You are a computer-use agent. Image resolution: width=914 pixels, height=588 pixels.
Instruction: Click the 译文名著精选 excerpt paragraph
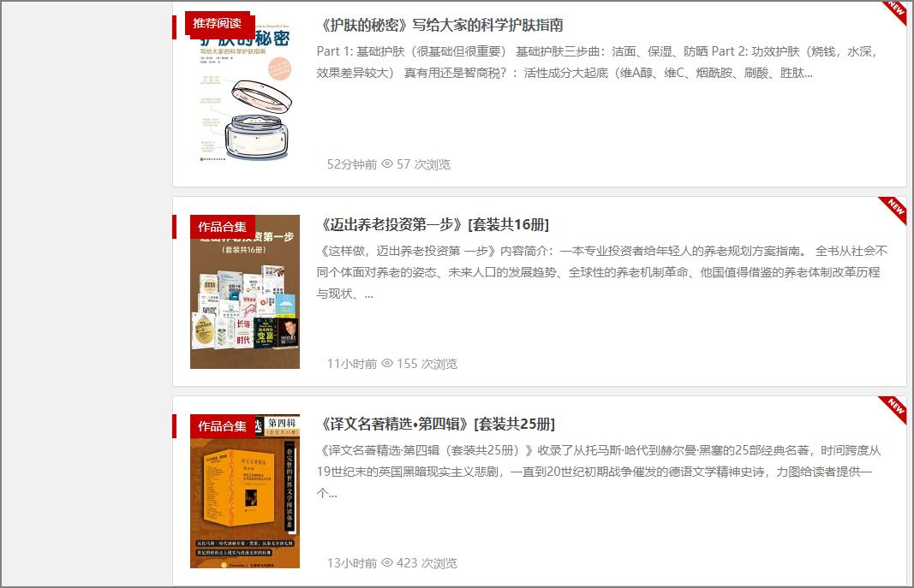pyautogui.click(x=600, y=472)
